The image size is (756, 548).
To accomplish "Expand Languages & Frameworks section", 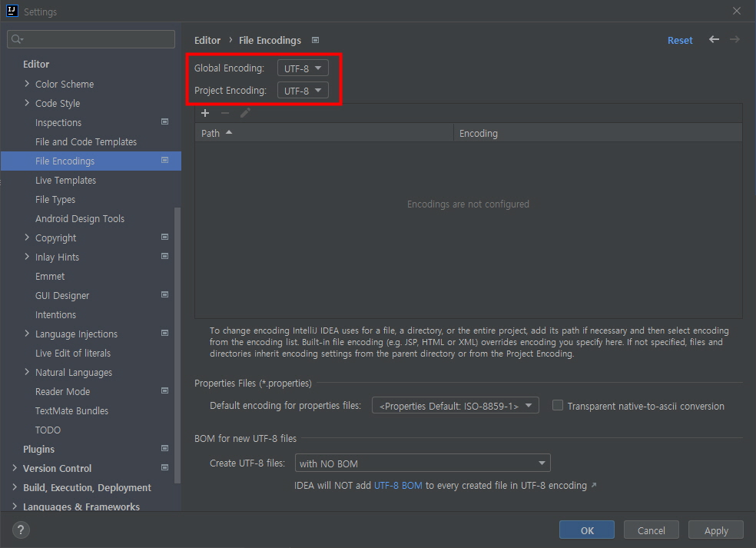I will [x=15, y=506].
